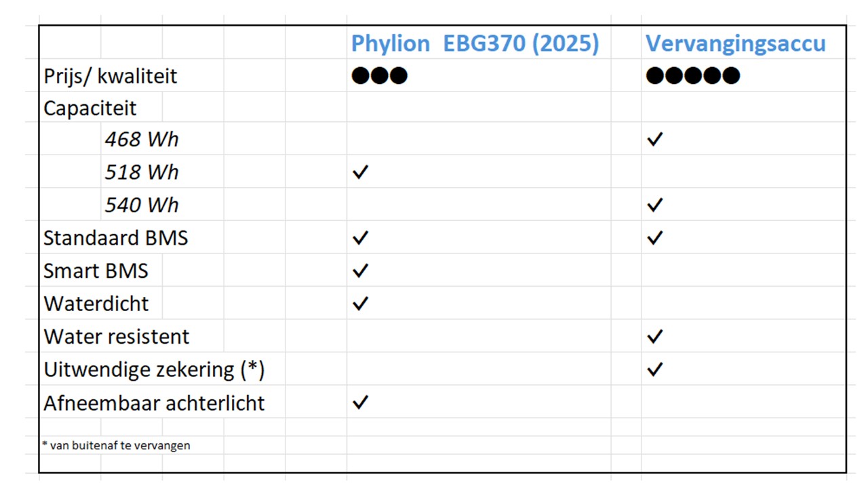
Task: Select the Uitwendige zekering checkmark
Action: click(654, 369)
